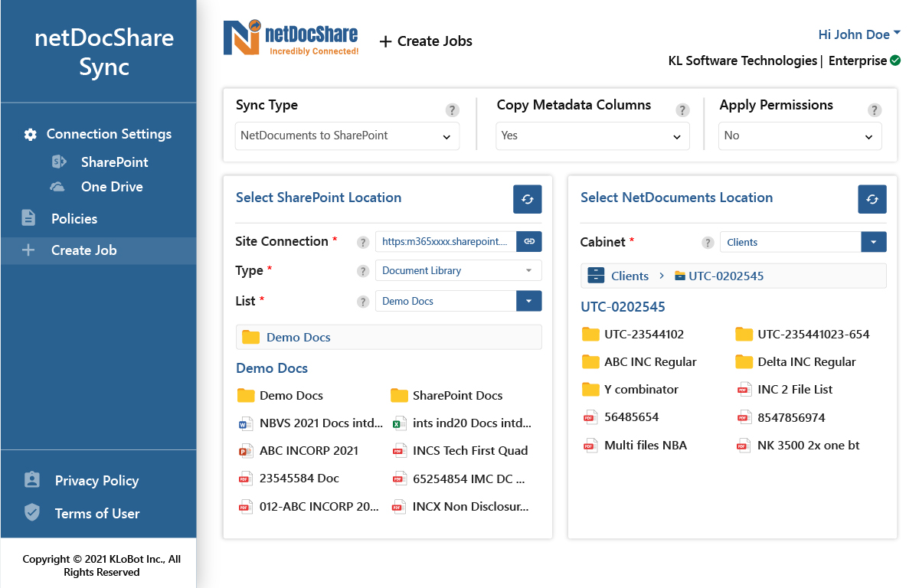Screen dimensions: 919x588
Task: Click the Terms of User shield icon
Action: (x=31, y=513)
